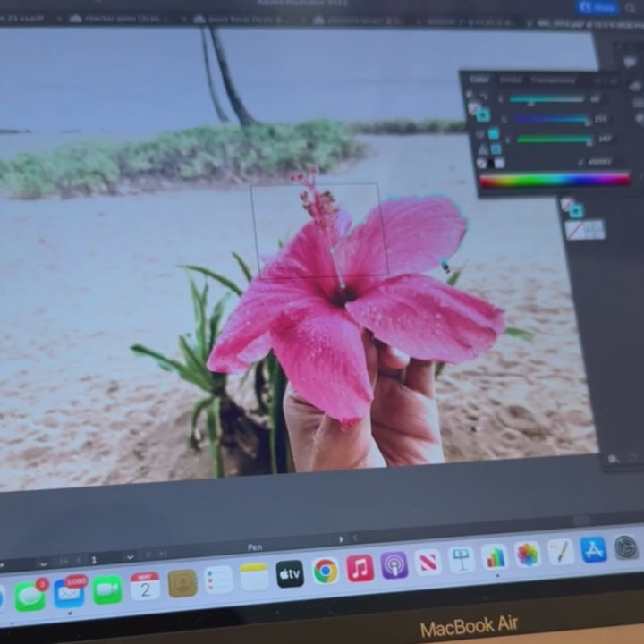Click the hex color value field
Viewport: 644px width, 644px height.
(x=600, y=162)
